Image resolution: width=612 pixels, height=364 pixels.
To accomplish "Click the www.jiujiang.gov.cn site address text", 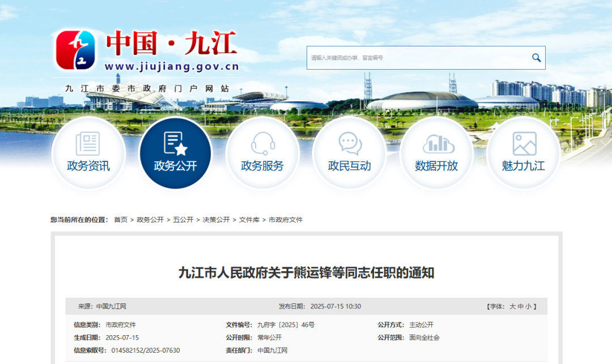I will (172, 67).
